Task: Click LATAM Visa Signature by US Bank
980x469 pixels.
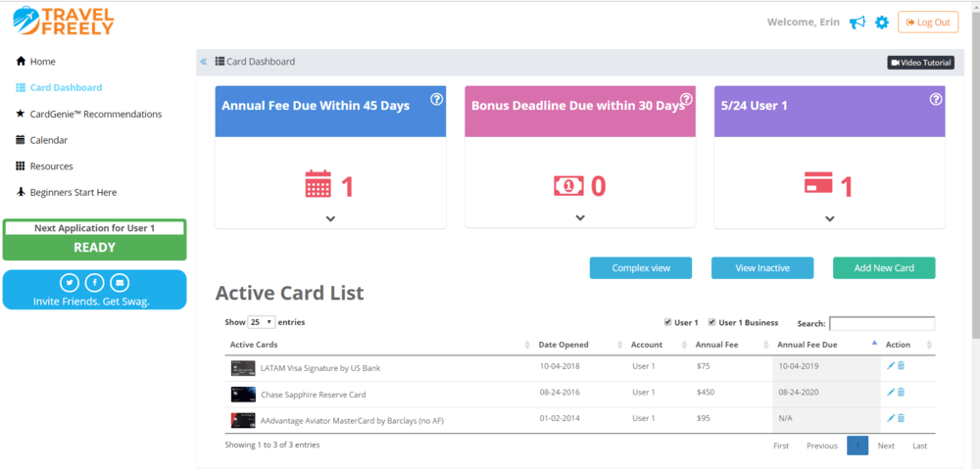Action: [x=320, y=368]
